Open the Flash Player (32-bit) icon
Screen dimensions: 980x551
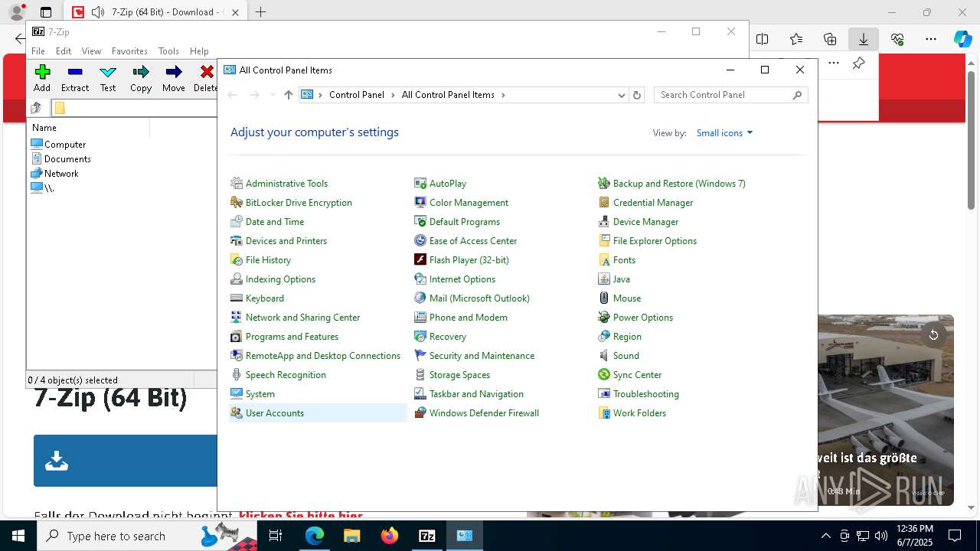coord(420,260)
